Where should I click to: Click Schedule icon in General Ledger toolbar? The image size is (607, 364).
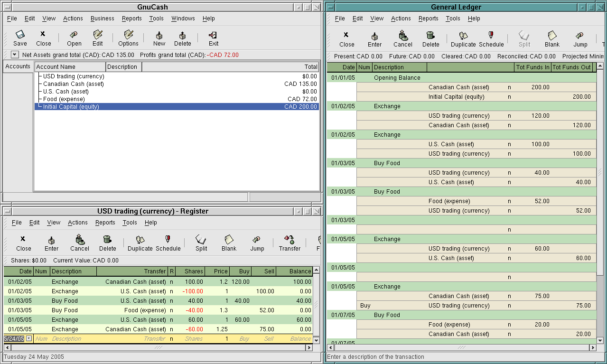(491, 36)
